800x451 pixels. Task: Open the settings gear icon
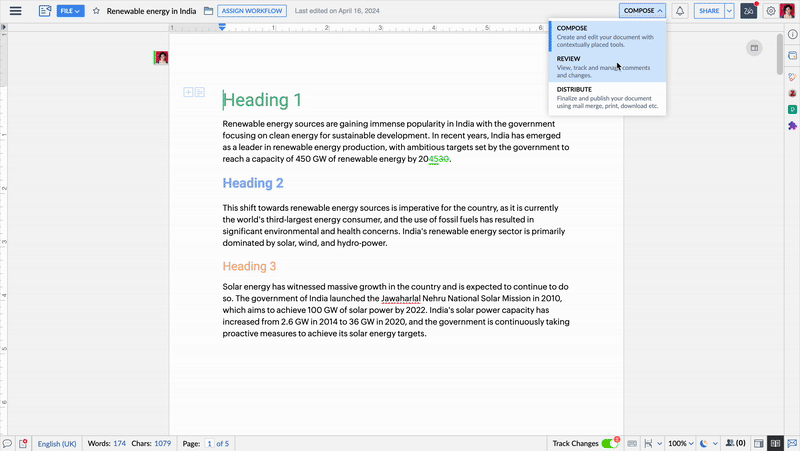(771, 11)
